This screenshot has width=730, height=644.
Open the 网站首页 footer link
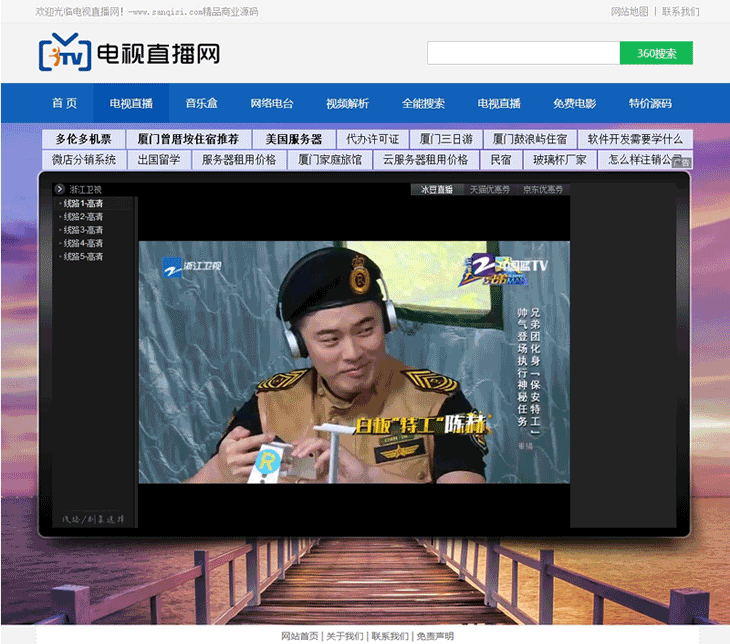[299, 636]
